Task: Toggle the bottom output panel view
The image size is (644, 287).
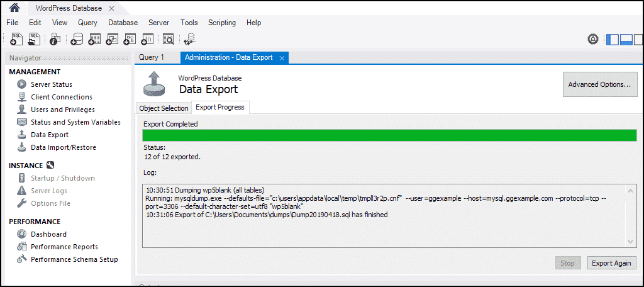Action: point(626,40)
